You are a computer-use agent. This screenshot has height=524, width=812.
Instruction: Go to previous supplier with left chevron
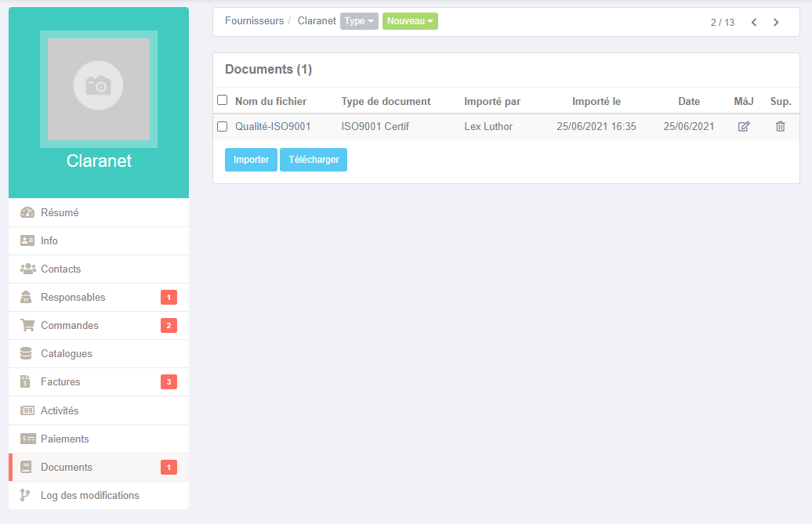point(754,22)
